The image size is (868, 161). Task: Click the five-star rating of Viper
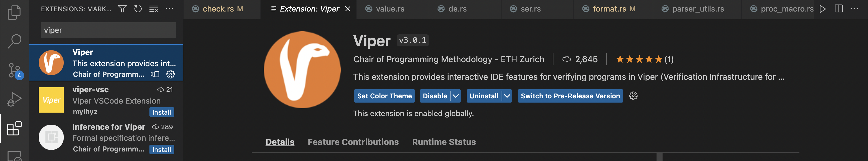tap(639, 59)
